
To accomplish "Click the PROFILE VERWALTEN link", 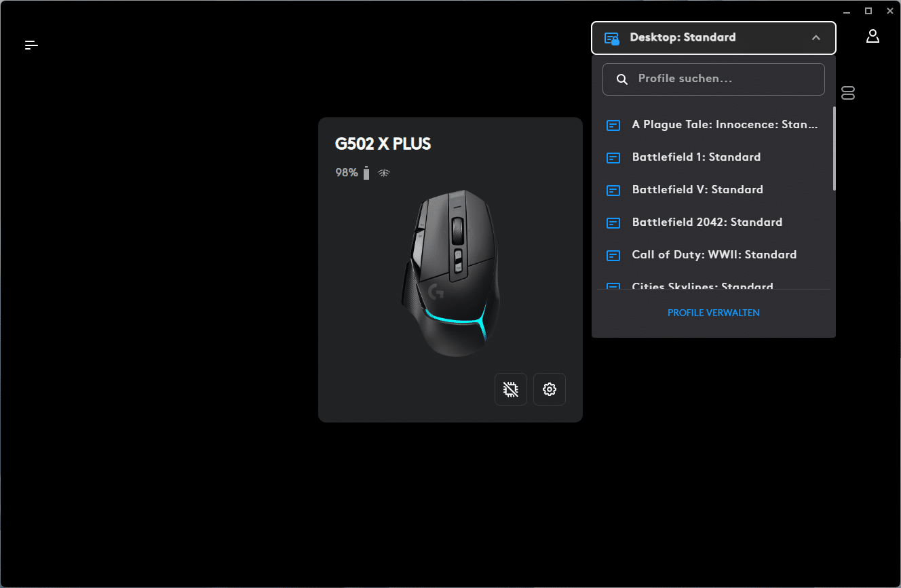I will (714, 313).
